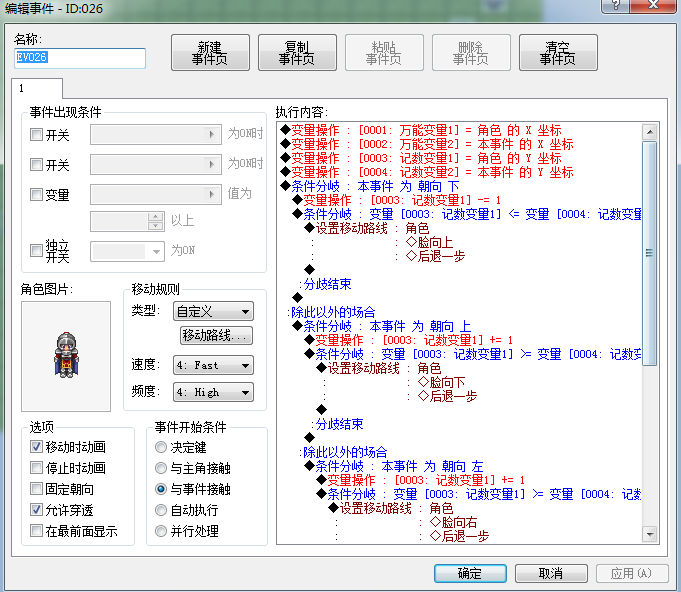Click the event name field EV026
Screen dimensions: 681x592
coord(80,58)
